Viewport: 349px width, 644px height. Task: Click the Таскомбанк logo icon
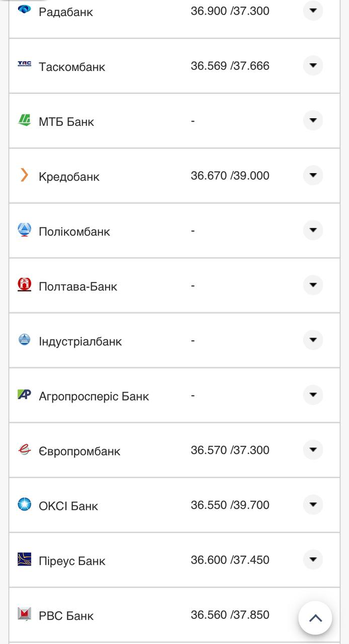coord(24,64)
